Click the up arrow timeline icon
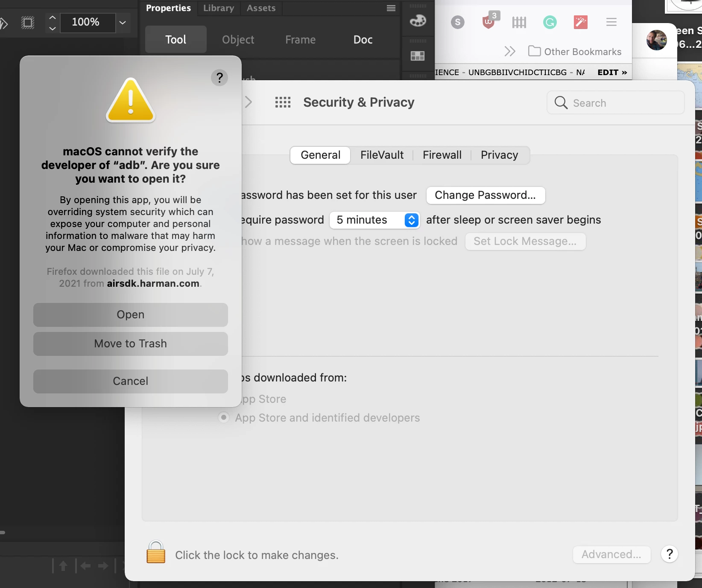Screen dimensions: 702x588 tap(63, 566)
